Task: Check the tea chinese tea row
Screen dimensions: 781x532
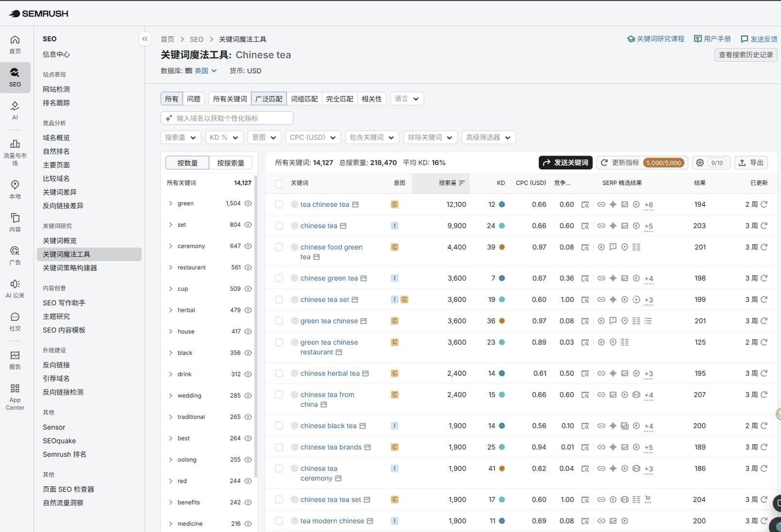Action: point(279,204)
